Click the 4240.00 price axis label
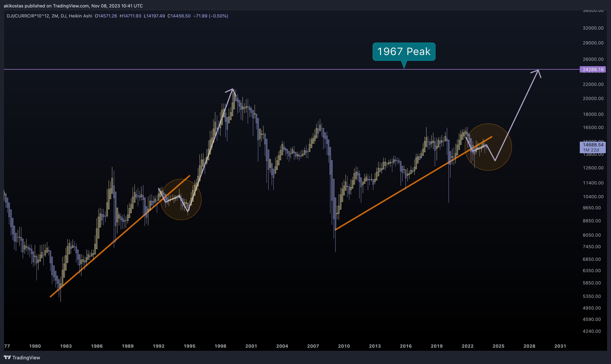Screen dimensions: 611x364 [x=592, y=331]
